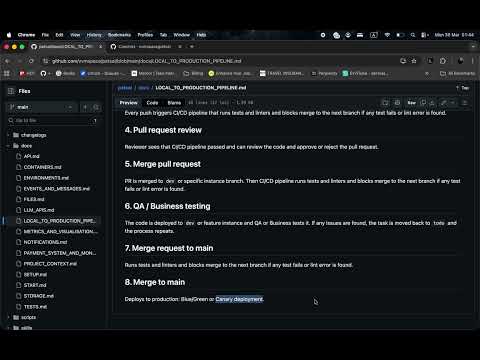480x360 pixels.
Task: Open STORAGE.md in the file tree
Action: click(x=38, y=296)
